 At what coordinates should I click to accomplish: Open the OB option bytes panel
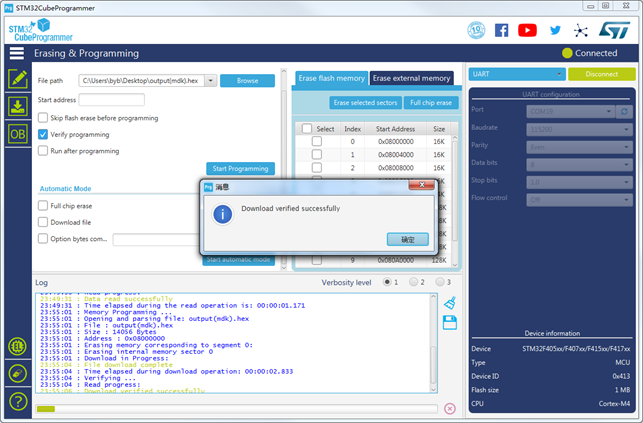(17, 133)
